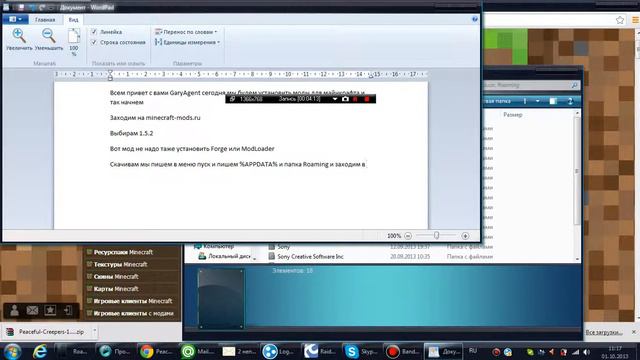Click the RU language indicator in the tray
This screenshot has width=640, height=360.
pos(473,351)
